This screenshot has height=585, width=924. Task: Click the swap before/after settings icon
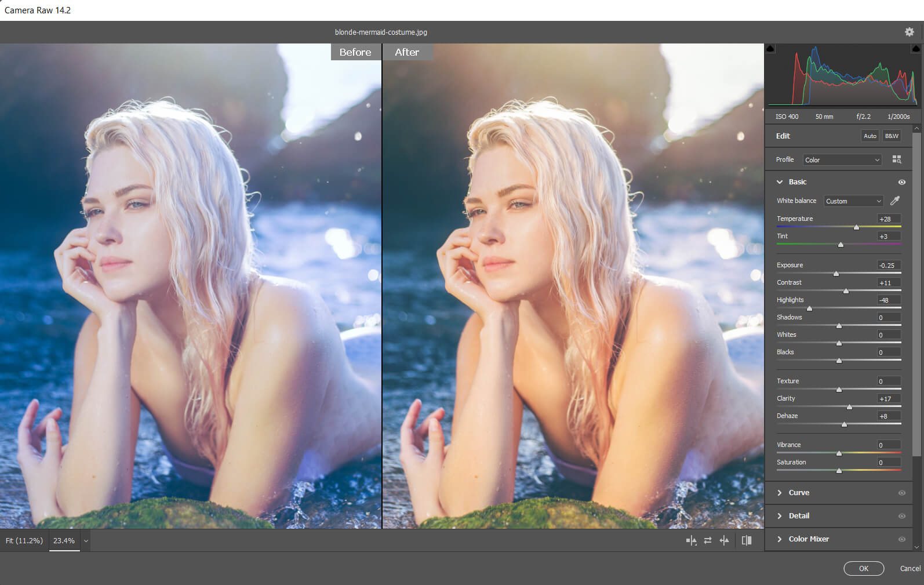[708, 540]
